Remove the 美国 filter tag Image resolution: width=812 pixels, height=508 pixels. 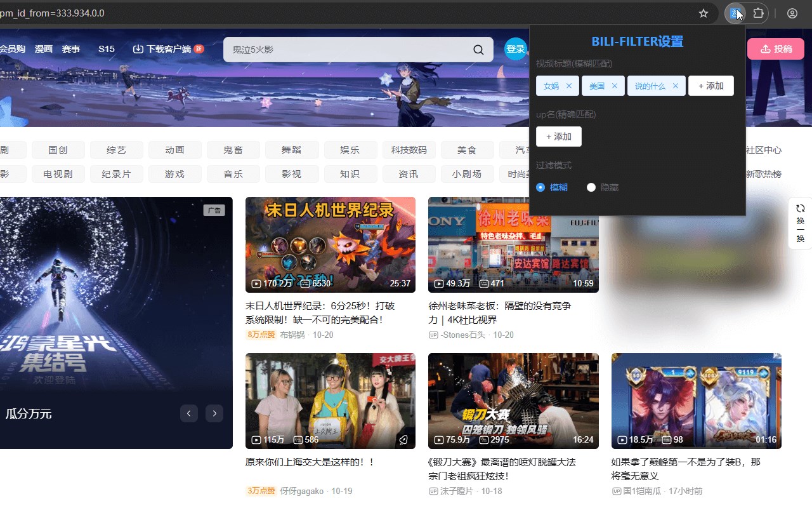[x=615, y=86]
